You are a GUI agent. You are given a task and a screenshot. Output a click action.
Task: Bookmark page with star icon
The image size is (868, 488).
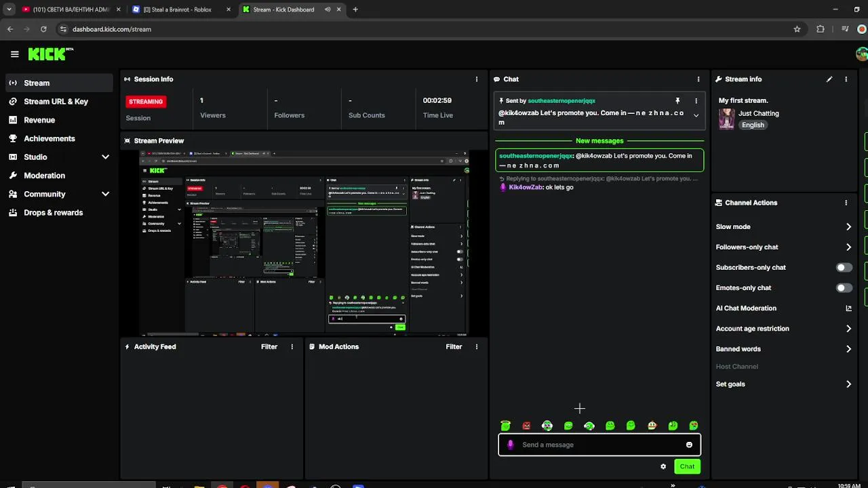click(x=797, y=29)
